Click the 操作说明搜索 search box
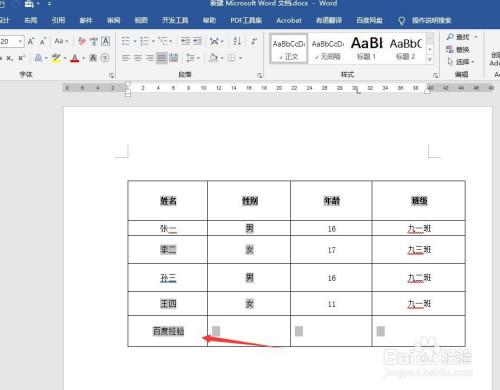Viewport: 500px width, 390px height. 431,21
